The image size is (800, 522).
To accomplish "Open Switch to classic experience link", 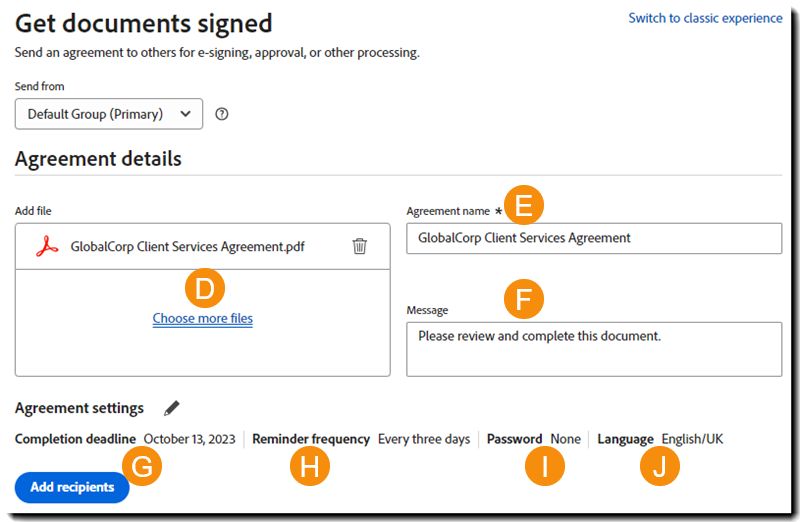I will coord(705,18).
